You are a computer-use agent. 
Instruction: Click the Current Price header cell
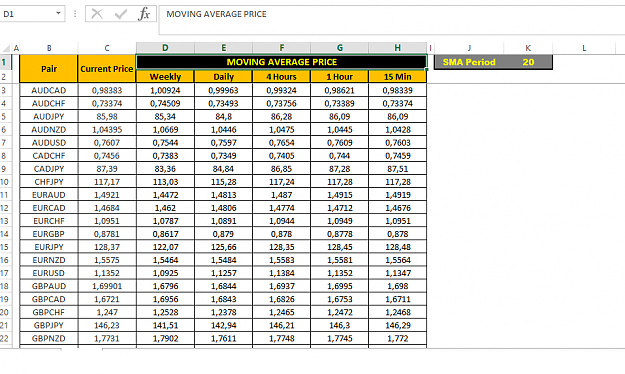[x=107, y=69]
